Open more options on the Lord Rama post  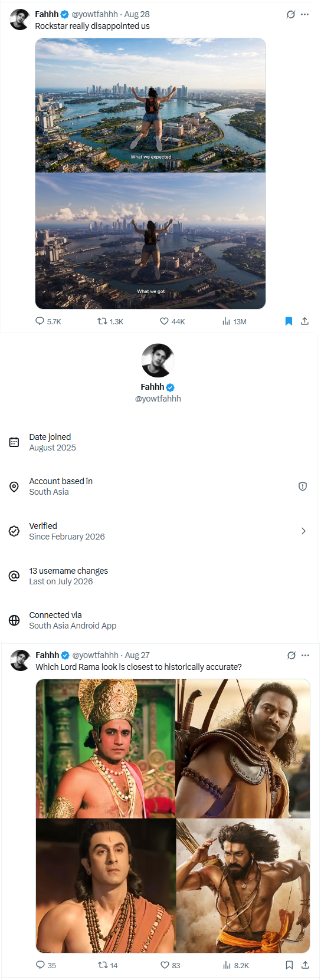pyautogui.click(x=305, y=655)
